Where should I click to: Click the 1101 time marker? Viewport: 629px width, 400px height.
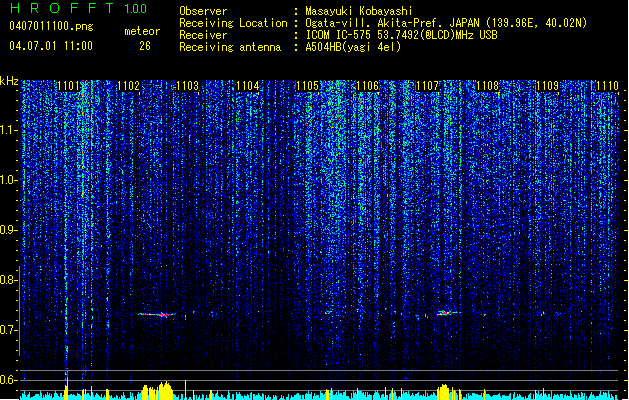(x=68, y=86)
